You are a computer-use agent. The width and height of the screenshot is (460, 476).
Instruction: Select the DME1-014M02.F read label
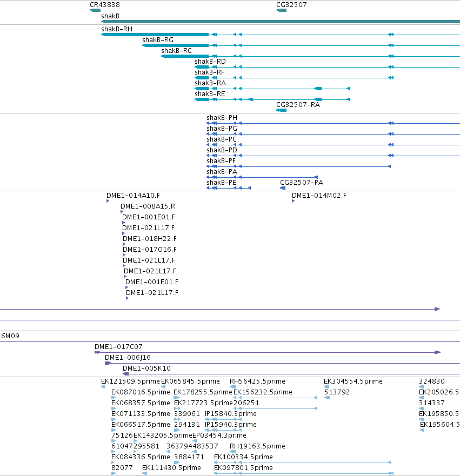(319, 196)
